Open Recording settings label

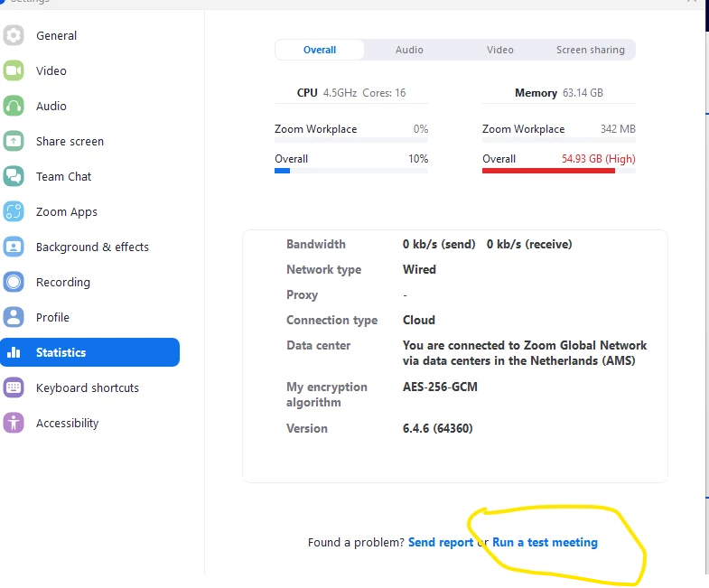pos(63,282)
